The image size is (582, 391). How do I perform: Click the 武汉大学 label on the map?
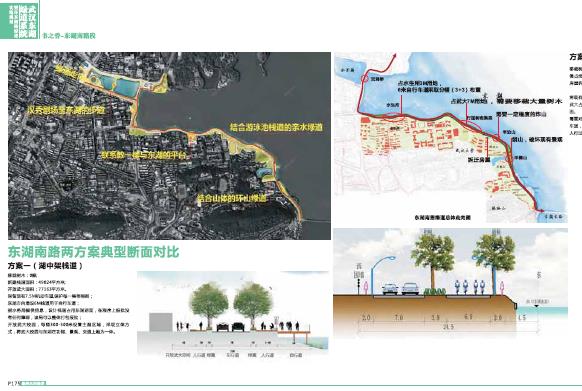(x=465, y=150)
